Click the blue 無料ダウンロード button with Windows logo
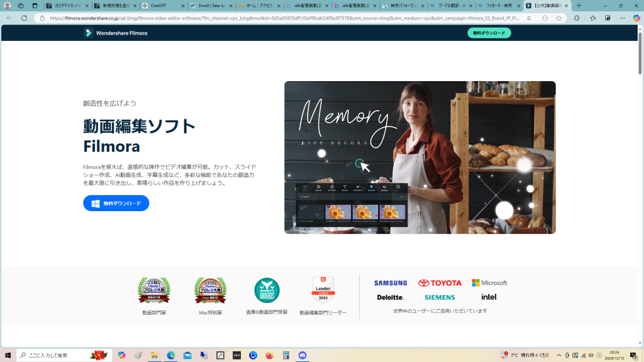 pyautogui.click(x=116, y=203)
